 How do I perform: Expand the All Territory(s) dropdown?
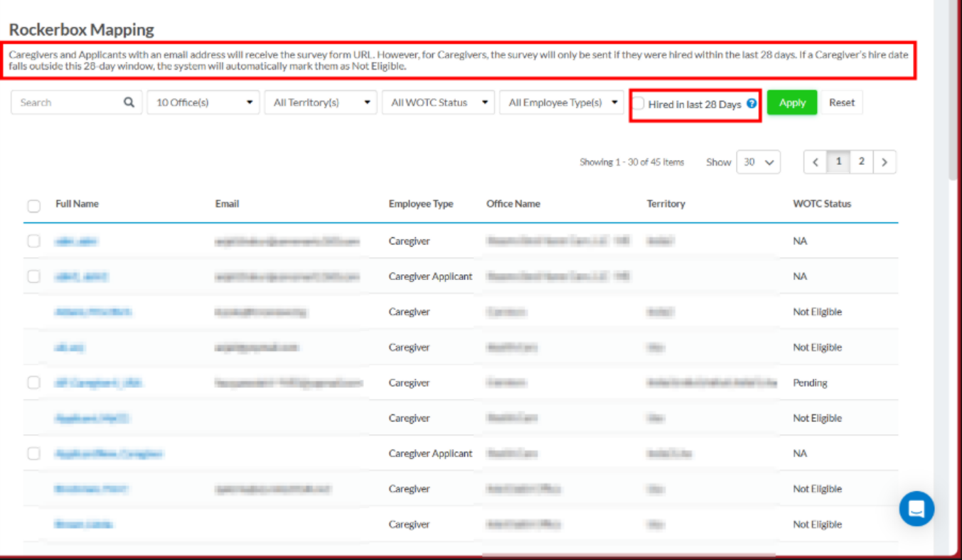click(321, 102)
